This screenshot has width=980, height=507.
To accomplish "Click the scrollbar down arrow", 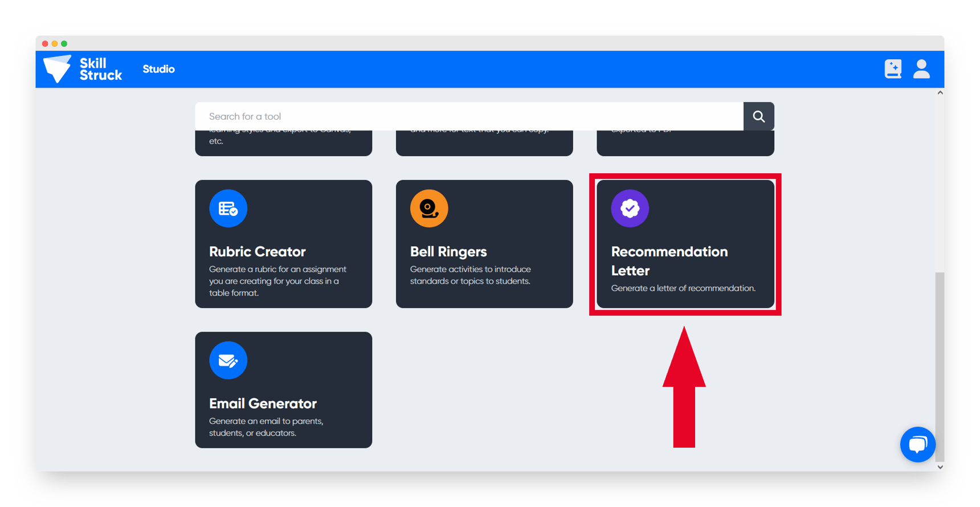I will [940, 467].
